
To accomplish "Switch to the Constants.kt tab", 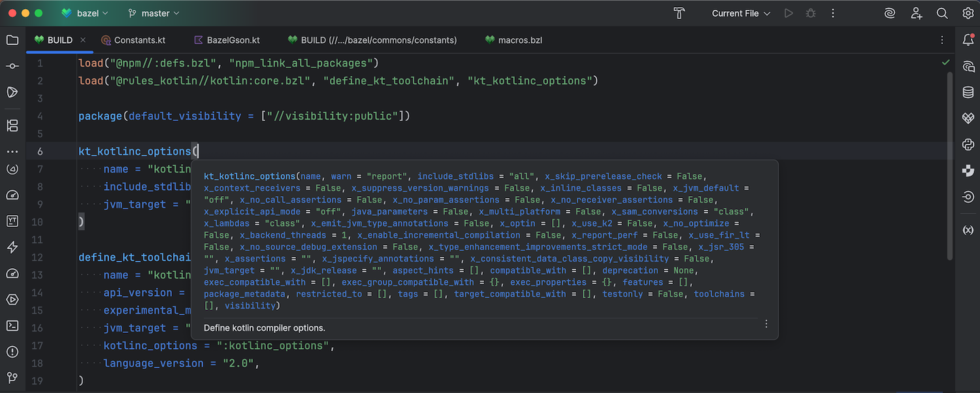I will [x=133, y=40].
